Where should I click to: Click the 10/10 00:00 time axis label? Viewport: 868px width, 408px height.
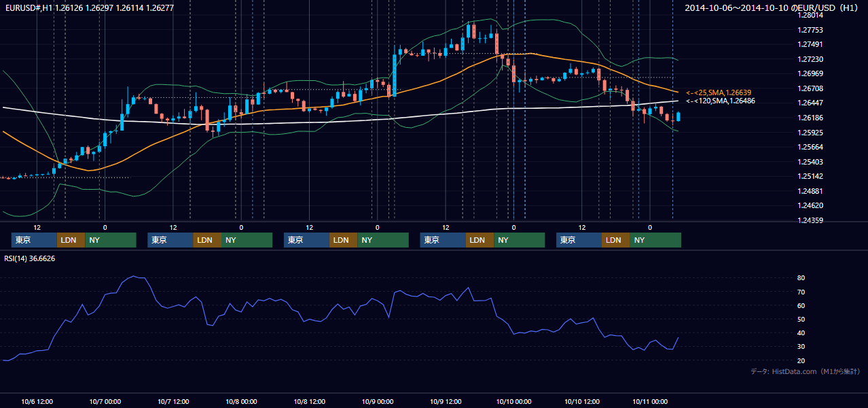pyautogui.click(x=513, y=401)
